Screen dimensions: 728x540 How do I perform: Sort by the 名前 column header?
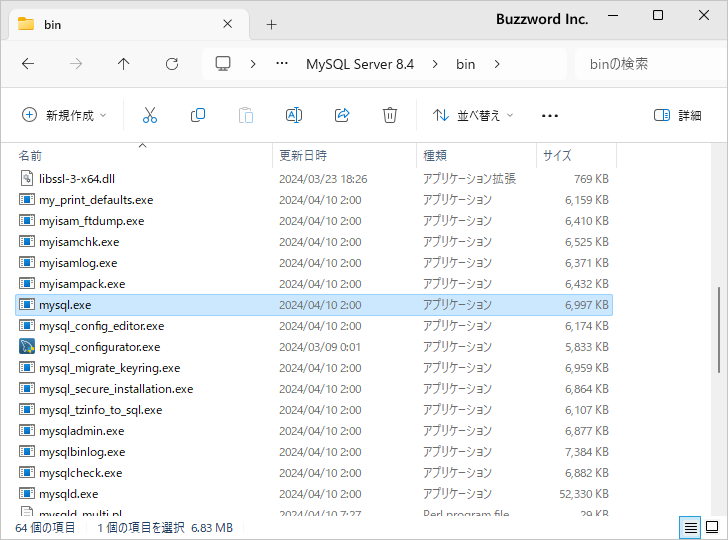[x=144, y=156]
